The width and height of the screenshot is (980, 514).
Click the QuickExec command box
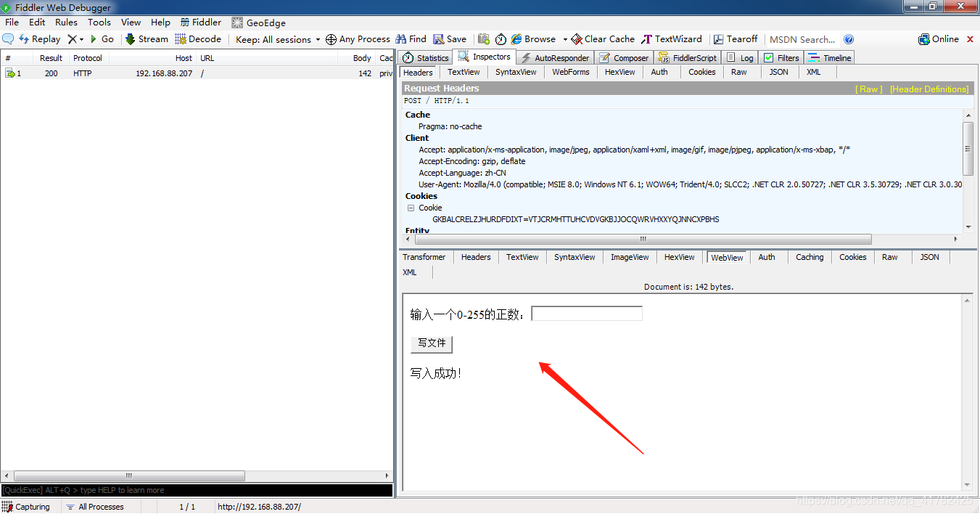tap(197, 490)
